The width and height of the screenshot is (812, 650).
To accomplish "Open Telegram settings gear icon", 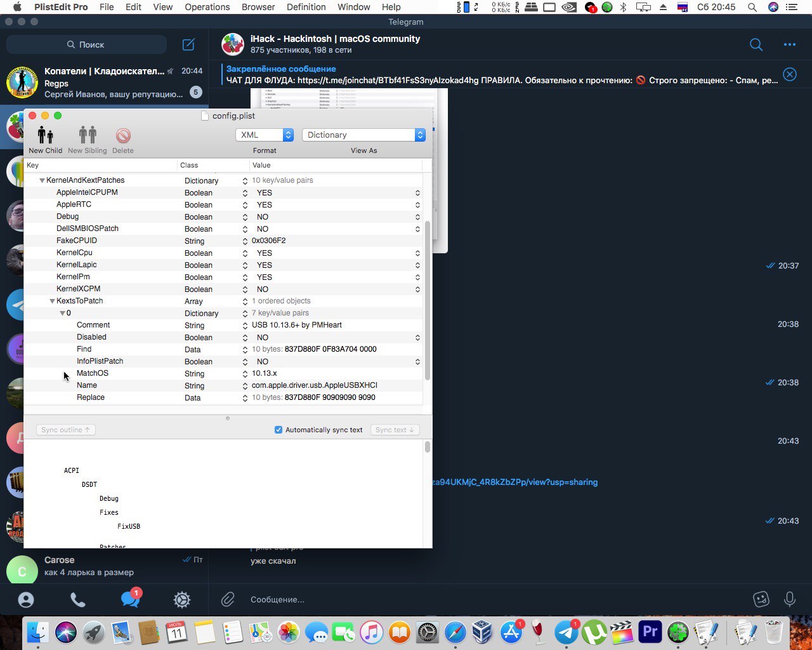I will tap(182, 599).
